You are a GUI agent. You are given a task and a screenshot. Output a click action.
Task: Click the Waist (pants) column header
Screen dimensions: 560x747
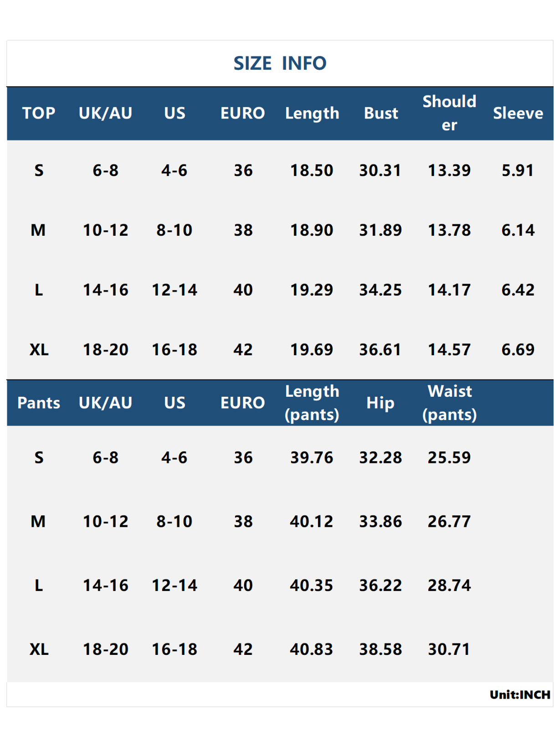click(449, 403)
